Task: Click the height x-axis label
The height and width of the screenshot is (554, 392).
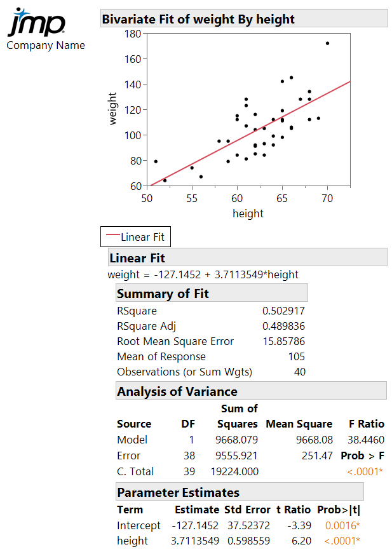Action: click(248, 213)
